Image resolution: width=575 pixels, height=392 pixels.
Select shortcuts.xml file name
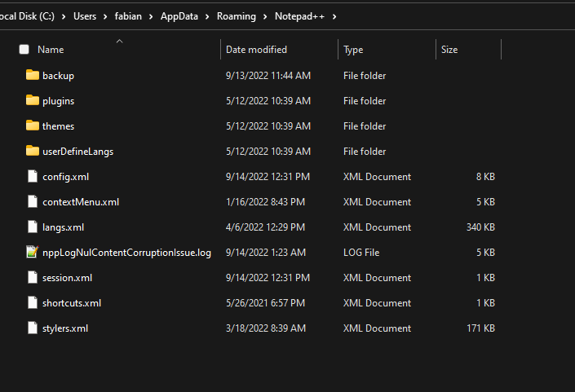click(72, 303)
